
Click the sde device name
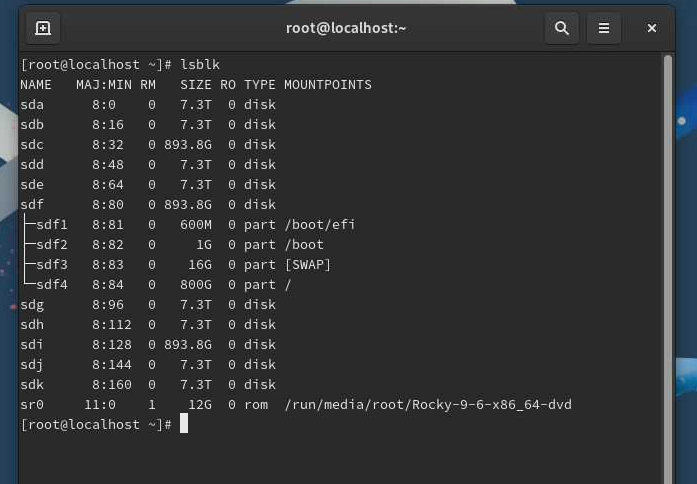32,185
